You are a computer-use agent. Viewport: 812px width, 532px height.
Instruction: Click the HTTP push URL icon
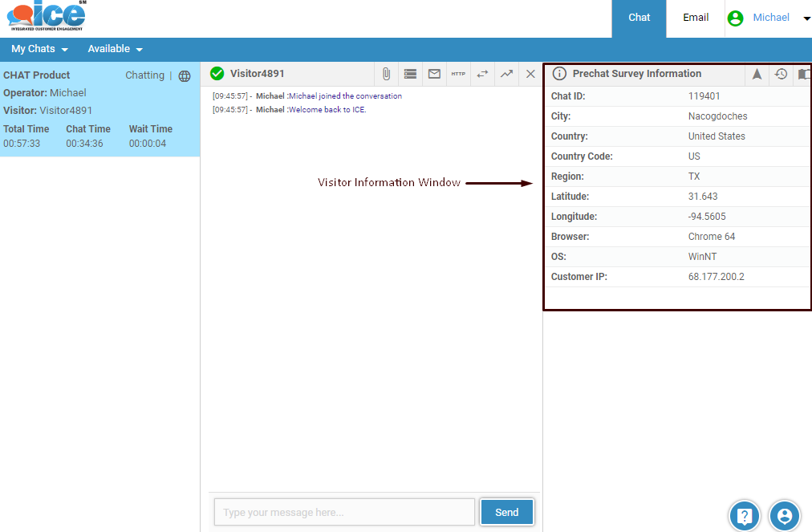(458, 74)
